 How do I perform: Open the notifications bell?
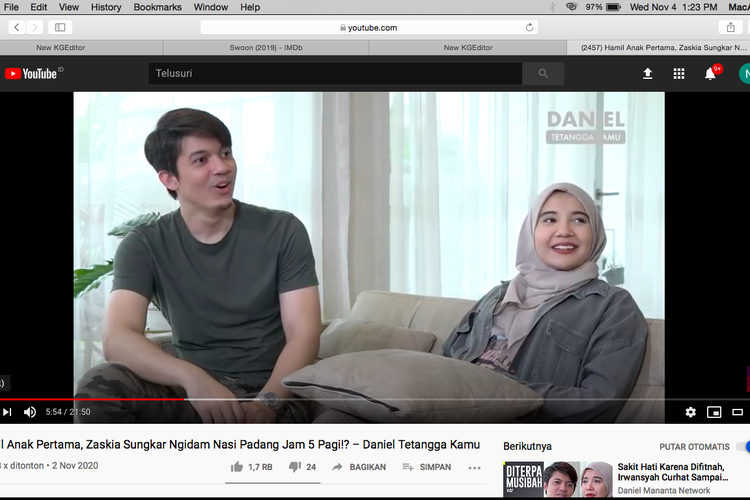pos(710,74)
